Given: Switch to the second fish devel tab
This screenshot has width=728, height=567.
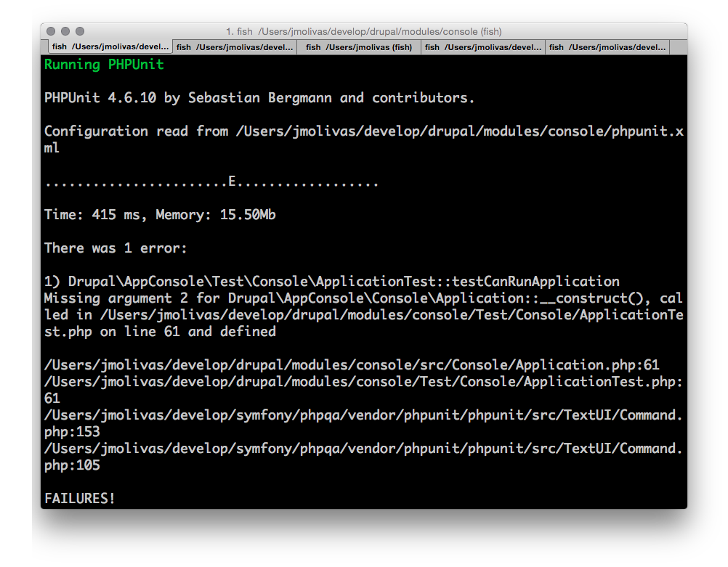Looking at the screenshot, I should (235, 47).
